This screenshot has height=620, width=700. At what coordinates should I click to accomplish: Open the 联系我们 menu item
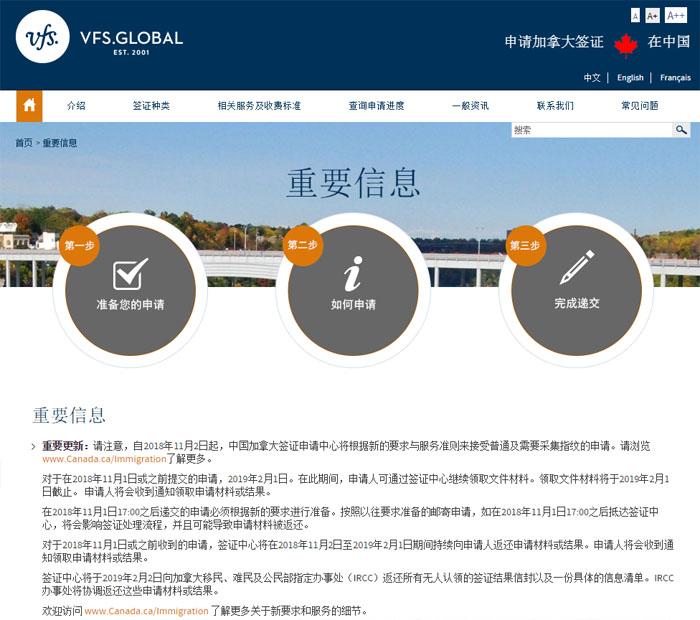[x=555, y=106]
